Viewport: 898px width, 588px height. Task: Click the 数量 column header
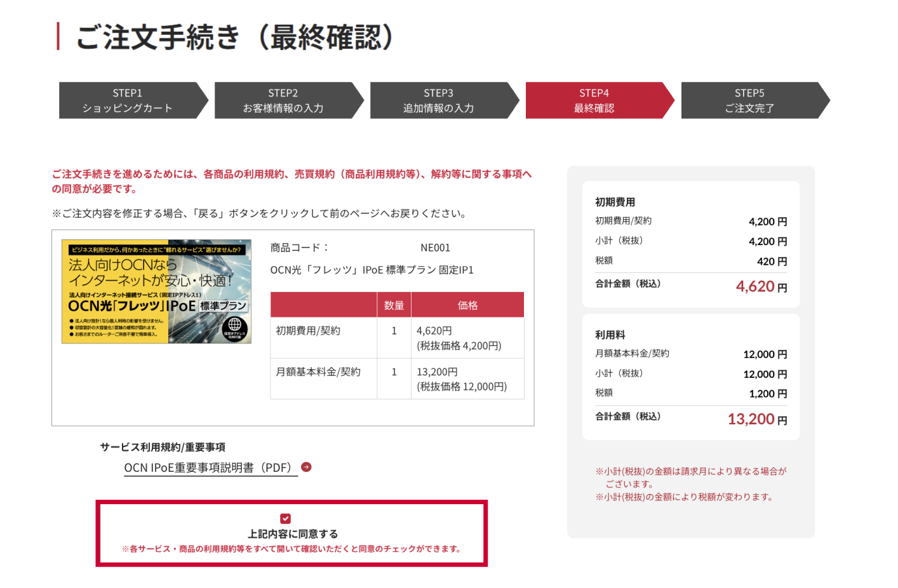[393, 304]
